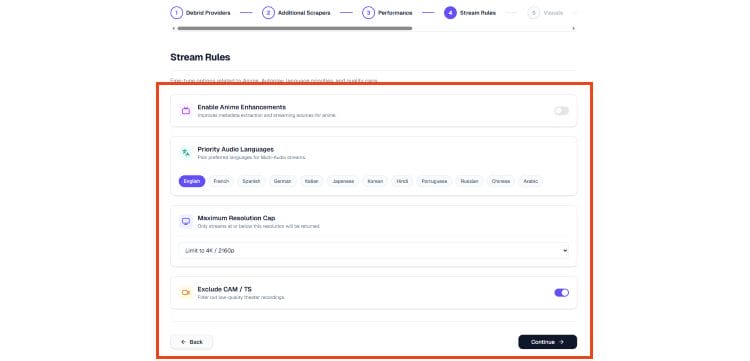Click the Priority Audio Languages translate icon
The image size is (750, 361).
click(x=186, y=153)
